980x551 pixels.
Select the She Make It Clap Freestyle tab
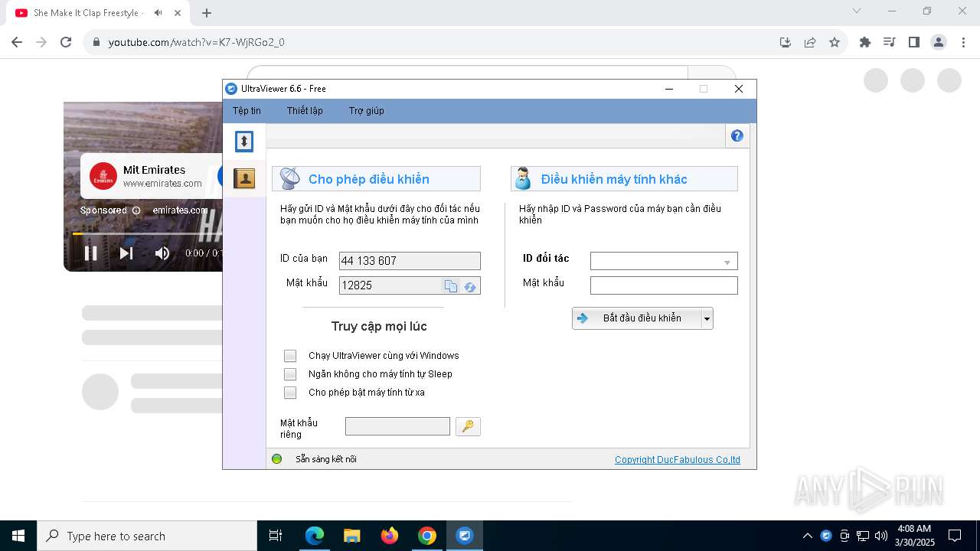(x=88, y=13)
